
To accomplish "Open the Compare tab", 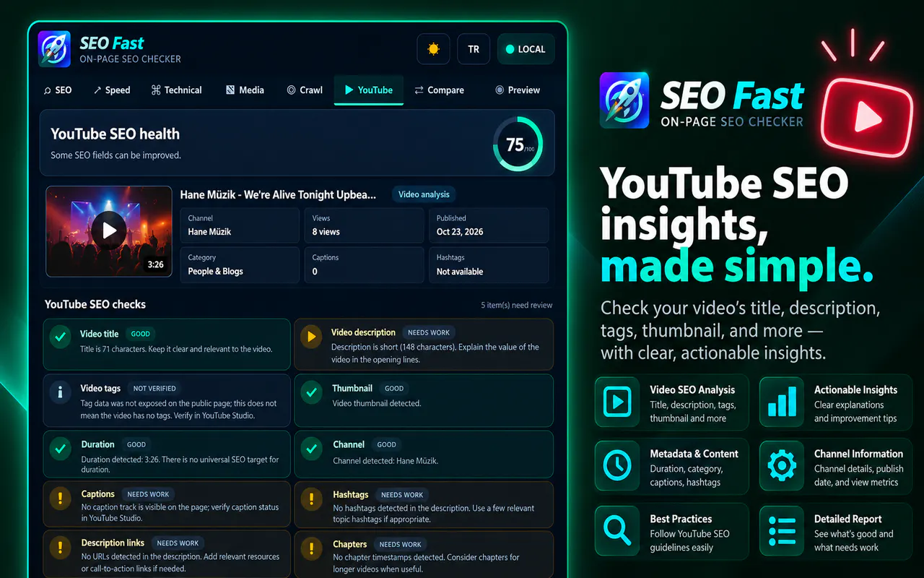I will pos(439,90).
